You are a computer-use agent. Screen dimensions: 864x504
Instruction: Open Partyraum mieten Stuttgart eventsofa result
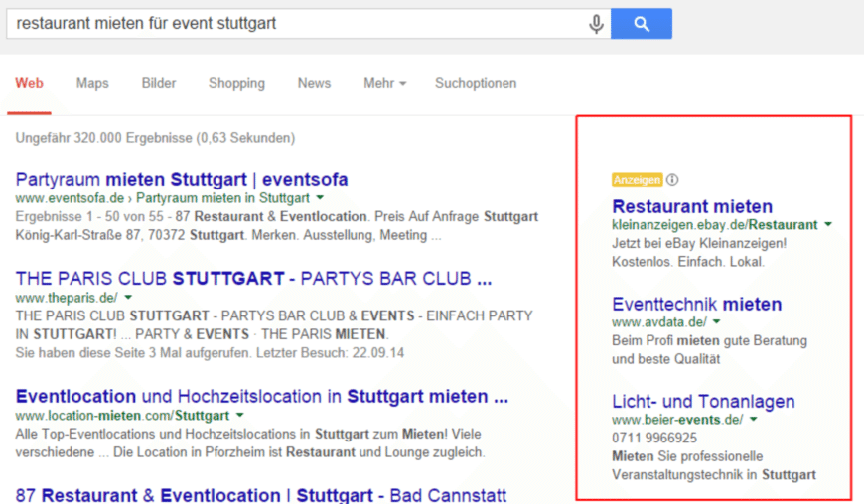click(x=182, y=179)
